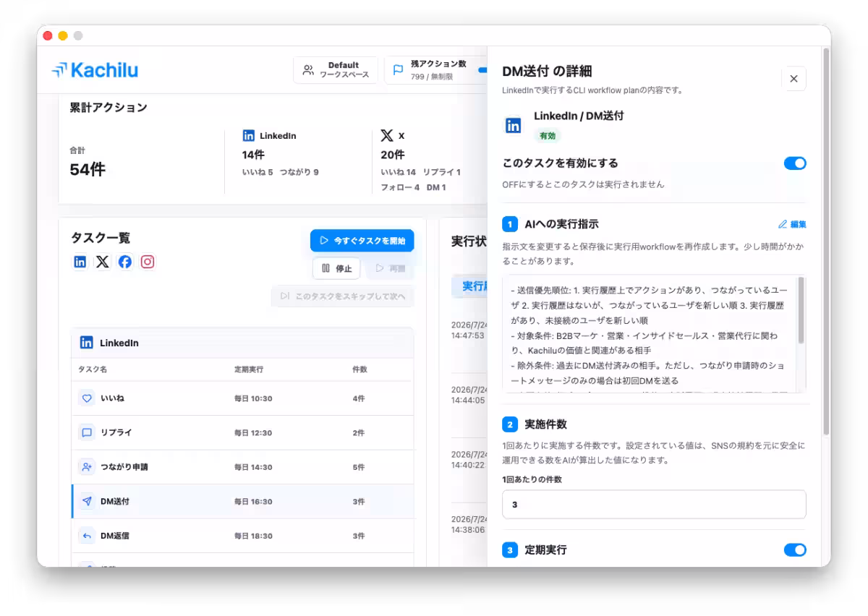868x616 pixels.
Task: Click the AI instruction text area
Action: click(x=654, y=333)
